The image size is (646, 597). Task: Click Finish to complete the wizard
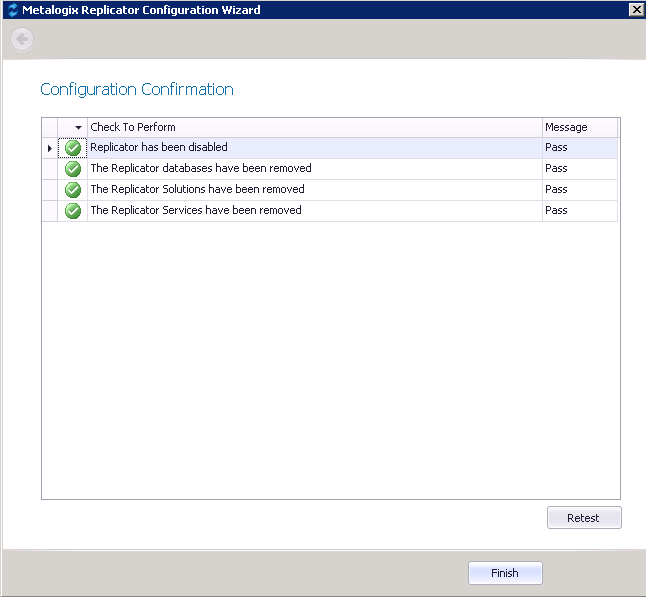tap(505, 573)
